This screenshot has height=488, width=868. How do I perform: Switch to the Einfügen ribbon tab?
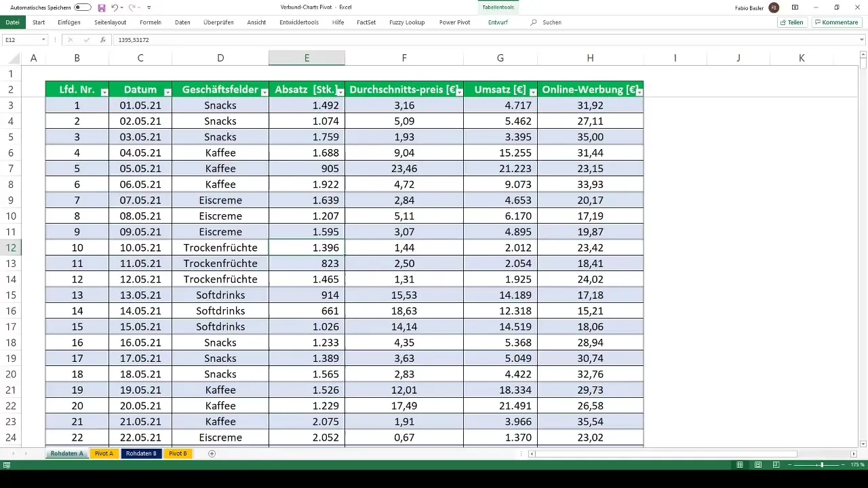tap(69, 22)
